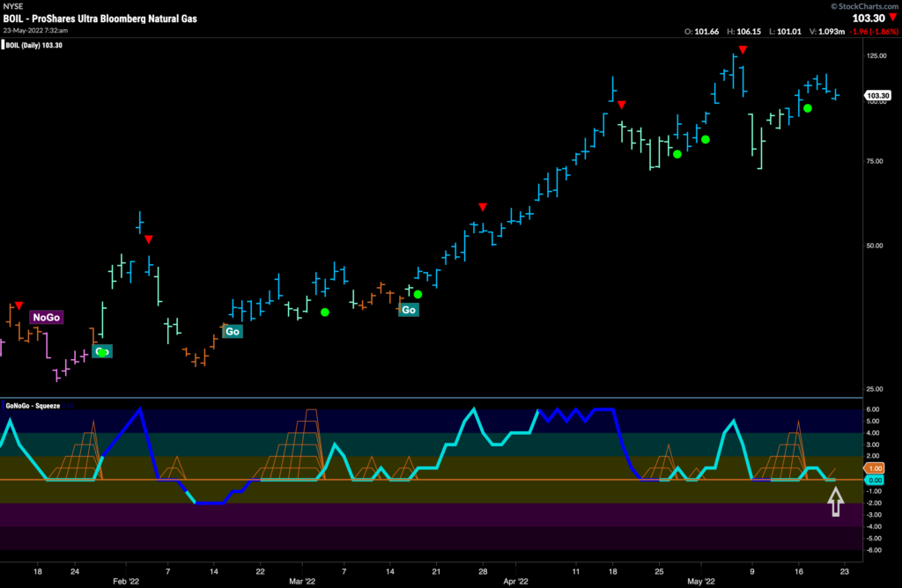This screenshot has height=588, width=902.
Task: Click the -6.00 oscillator axis label
Action: 874,550
